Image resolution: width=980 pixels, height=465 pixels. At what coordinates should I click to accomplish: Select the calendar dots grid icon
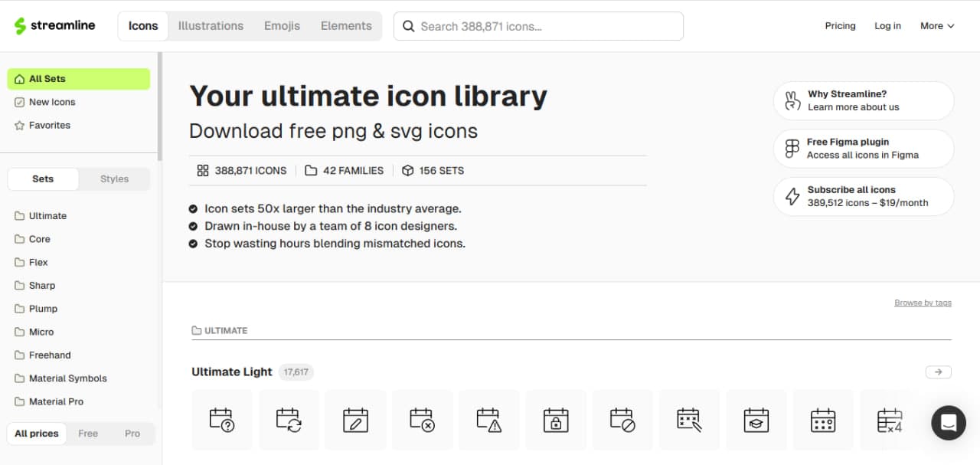823,420
